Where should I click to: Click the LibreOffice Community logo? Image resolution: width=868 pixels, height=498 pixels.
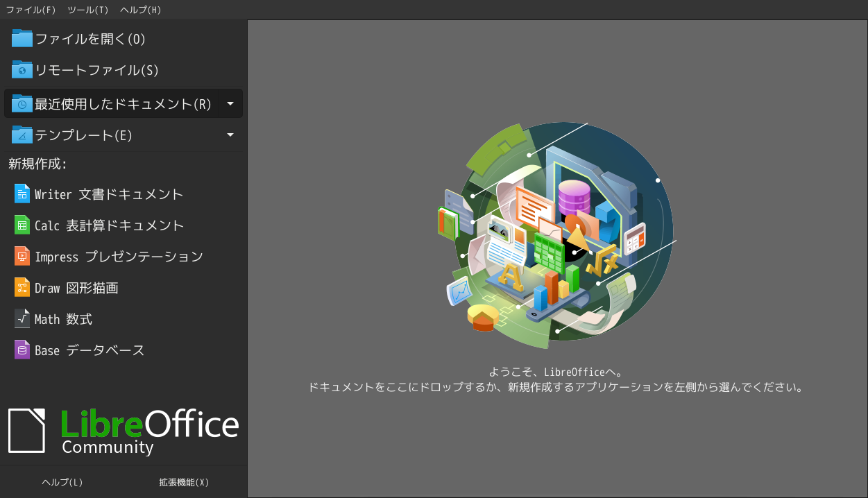pyautogui.click(x=124, y=431)
